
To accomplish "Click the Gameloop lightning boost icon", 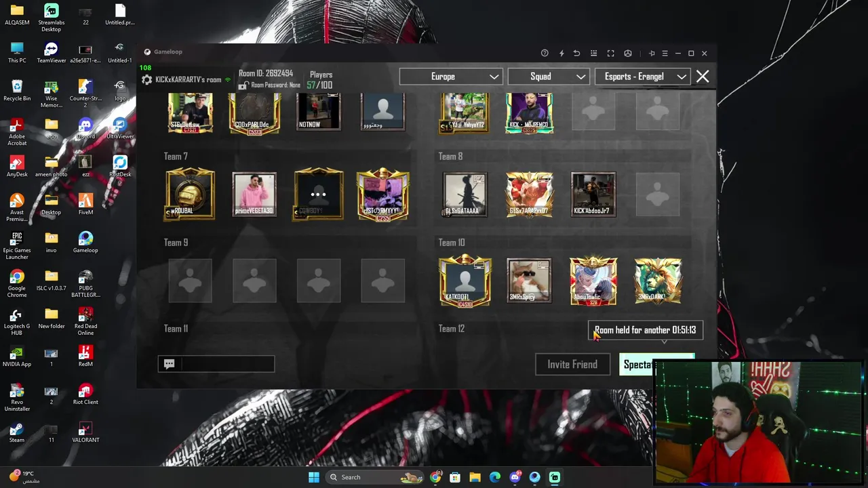I will [561, 54].
